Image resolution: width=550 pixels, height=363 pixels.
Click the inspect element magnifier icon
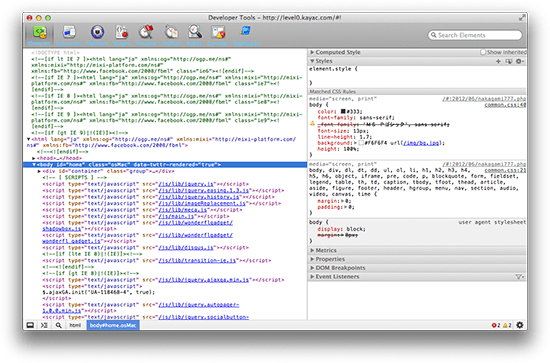click(58, 325)
